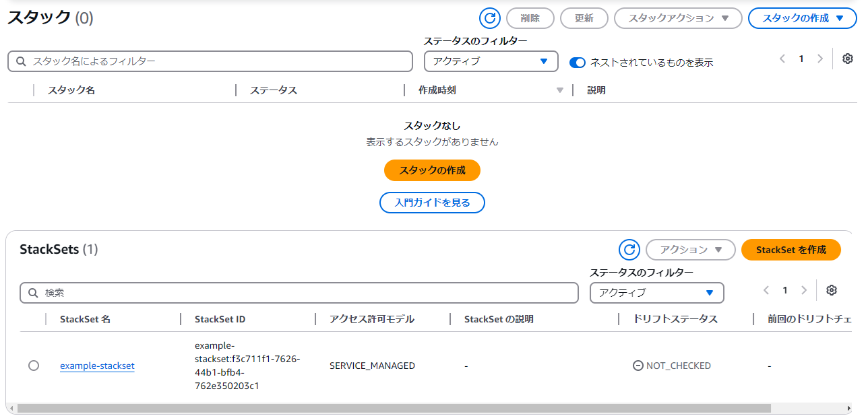Go to previous page of StackSets list
The height and width of the screenshot is (416, 868).
[766, 290]
